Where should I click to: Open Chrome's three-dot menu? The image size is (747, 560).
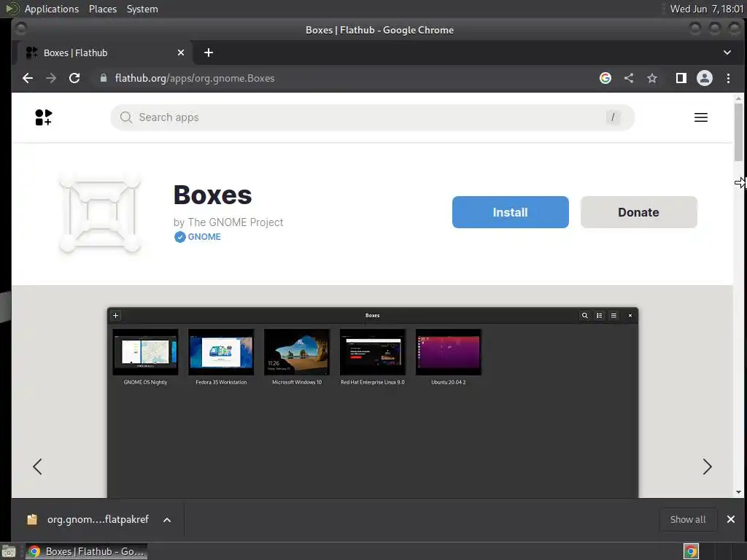click(728, 78)
